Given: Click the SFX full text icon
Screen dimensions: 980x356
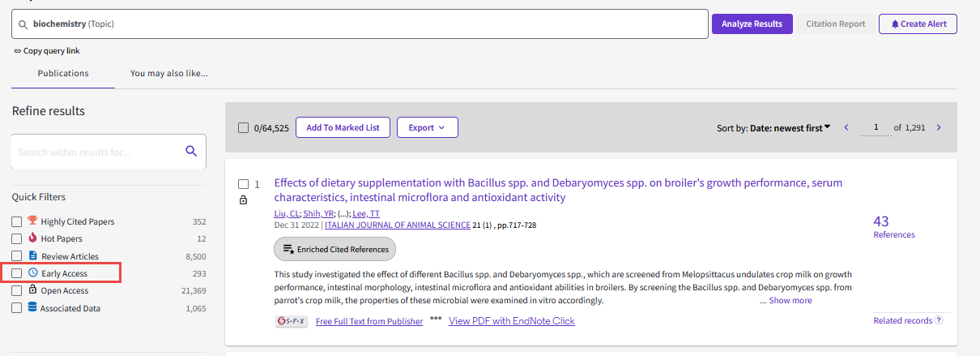Looking at the screenshot, I should [x=292, y=321].
